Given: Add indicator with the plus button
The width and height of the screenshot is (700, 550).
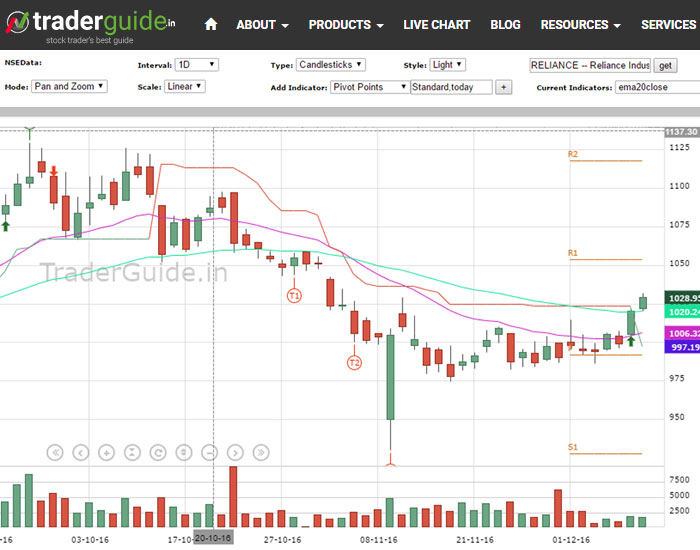Looking at the screenshot, I should point(504,87).
